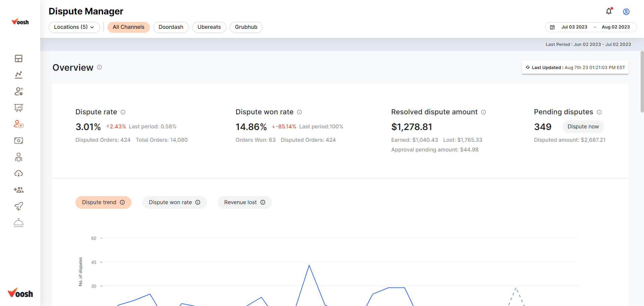Open the cloud download sidebar icon
The height and width of the screenshot is (306, 644).
click(x=18, y=174)
